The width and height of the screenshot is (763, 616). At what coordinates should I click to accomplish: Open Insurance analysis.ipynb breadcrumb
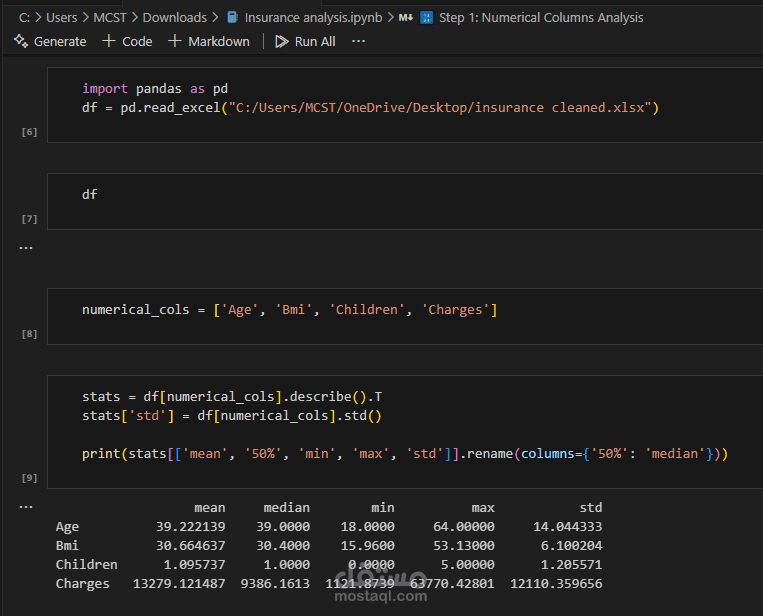(313, 17)
